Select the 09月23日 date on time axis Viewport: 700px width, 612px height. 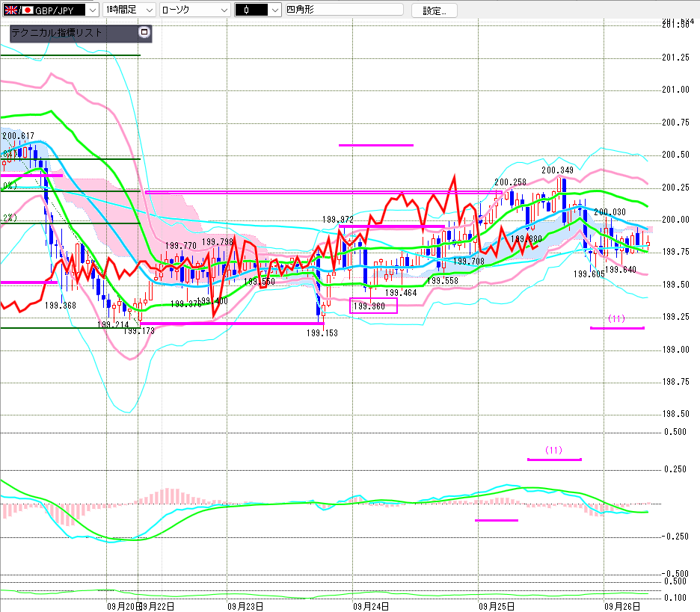(x=247, y=606)
